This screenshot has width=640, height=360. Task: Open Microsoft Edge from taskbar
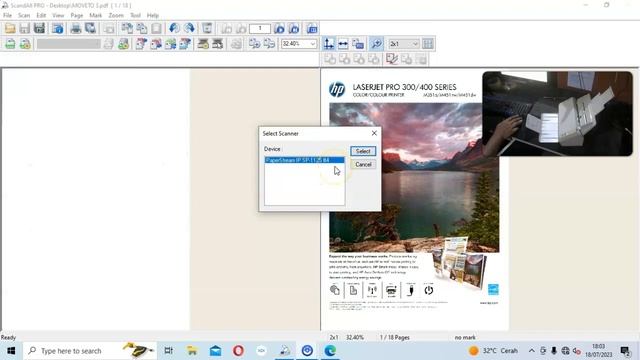(330, 351)
